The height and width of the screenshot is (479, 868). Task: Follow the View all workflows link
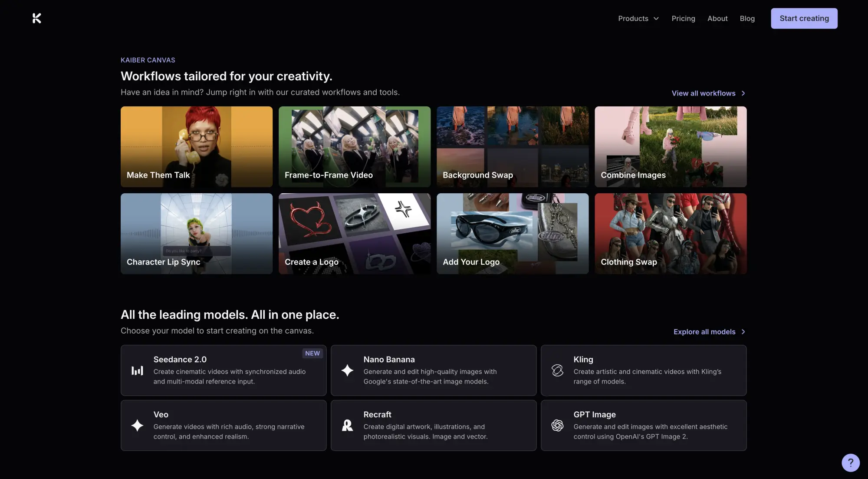[708, 93]
